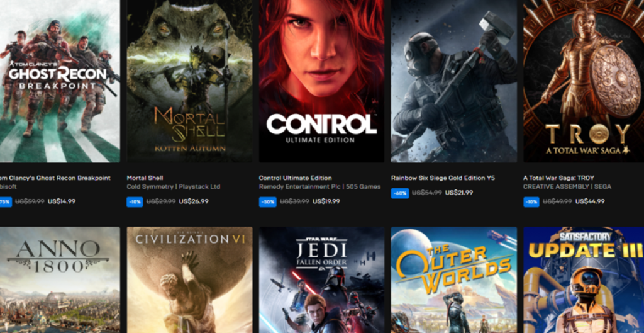Viewport: 644px width, 333px height.
Task: Click the -50% discount badge for Control
Action: point(267,202)
